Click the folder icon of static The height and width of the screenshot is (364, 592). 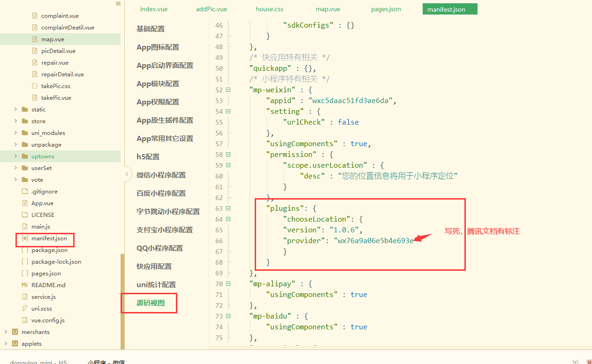(x=25, y=110)
